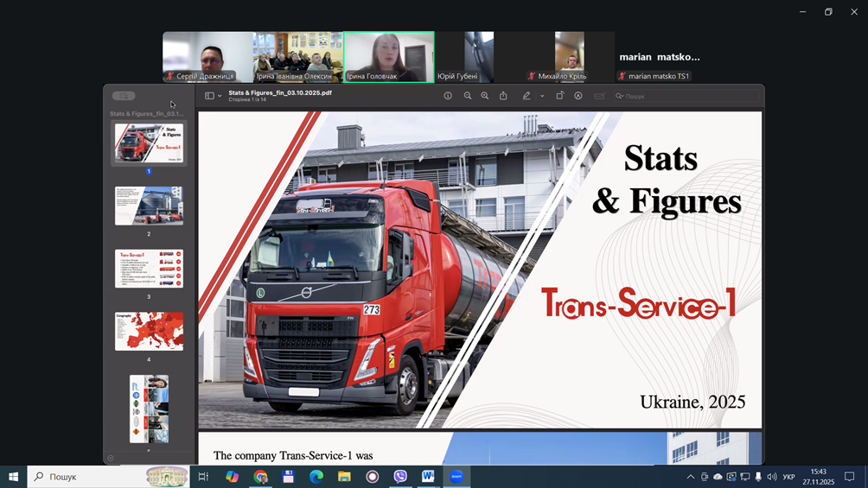The image size is (868, 488).
Task: Zoom in the PDF page
Action: tap(485, 96)
